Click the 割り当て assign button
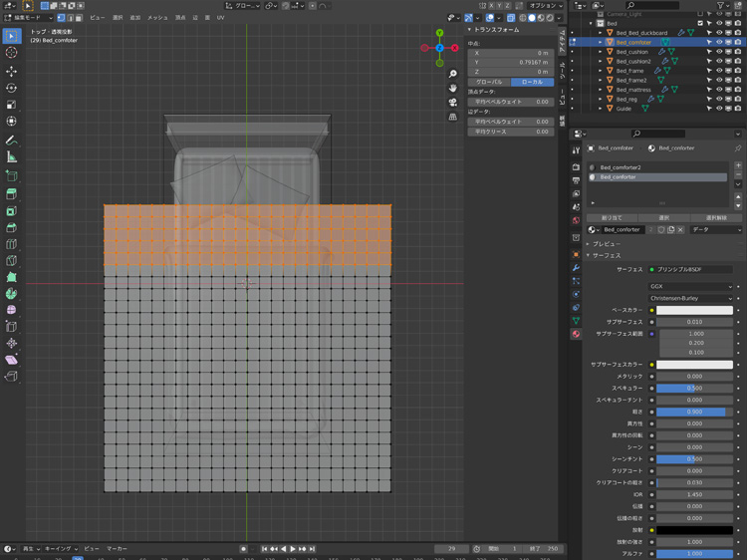The height and width of the screenshot is (560, 747). tap(612, 217)
